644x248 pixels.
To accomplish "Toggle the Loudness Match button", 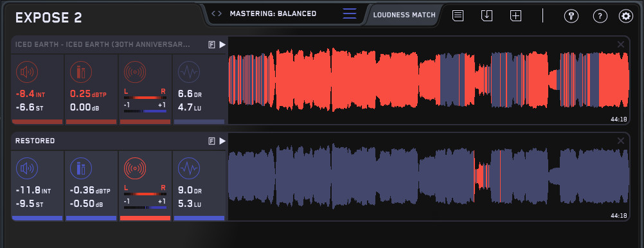I will (x=404, y=15).
